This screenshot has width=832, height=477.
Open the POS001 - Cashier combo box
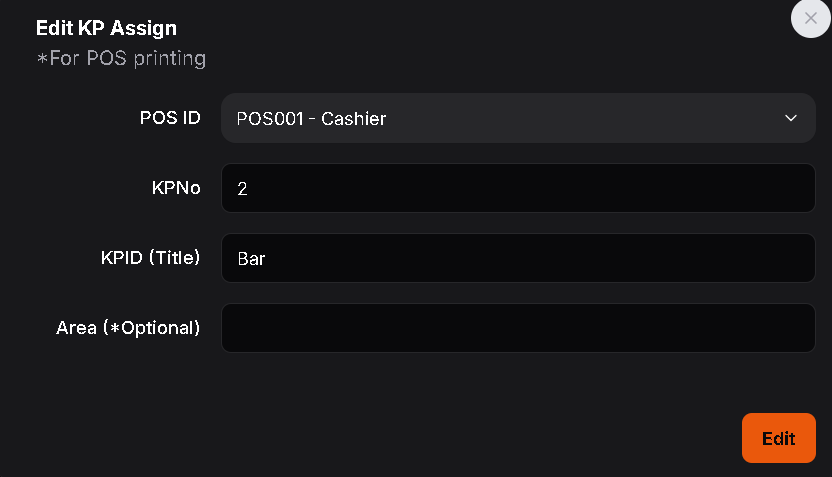coord(518,119)
